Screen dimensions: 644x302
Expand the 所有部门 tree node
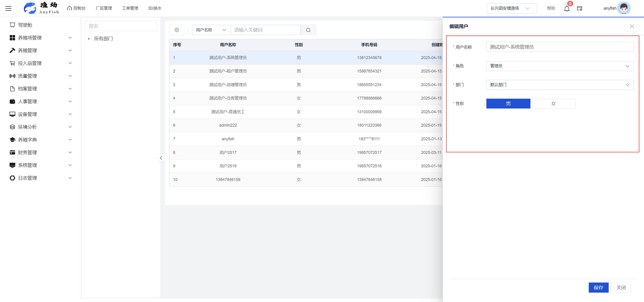[x=89, y=39]
